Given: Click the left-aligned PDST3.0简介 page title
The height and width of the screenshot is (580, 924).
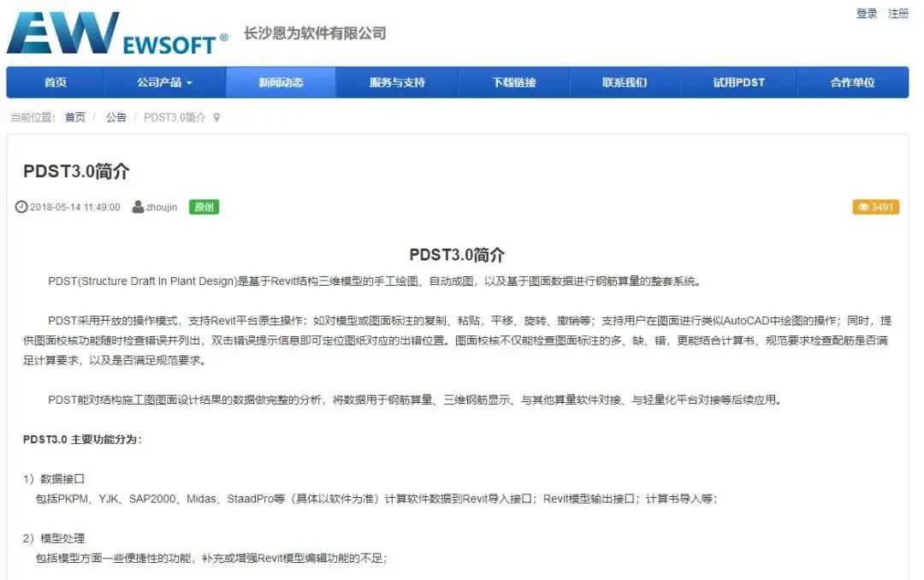Looking at the screenshot, I should click(76, 172).
